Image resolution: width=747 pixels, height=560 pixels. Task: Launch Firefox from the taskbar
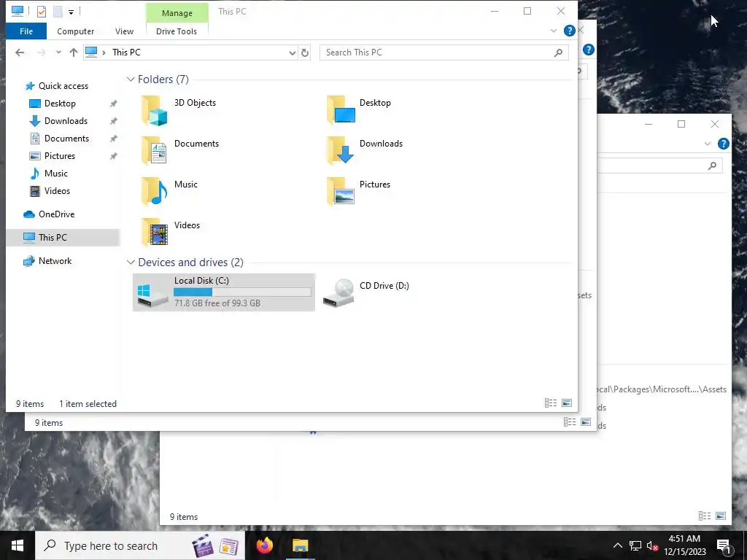[x=264, y=545]
